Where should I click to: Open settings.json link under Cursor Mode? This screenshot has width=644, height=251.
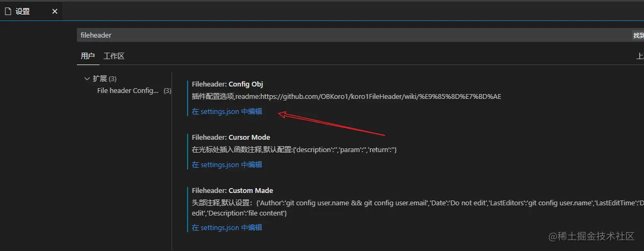click(x=227, y=164)
